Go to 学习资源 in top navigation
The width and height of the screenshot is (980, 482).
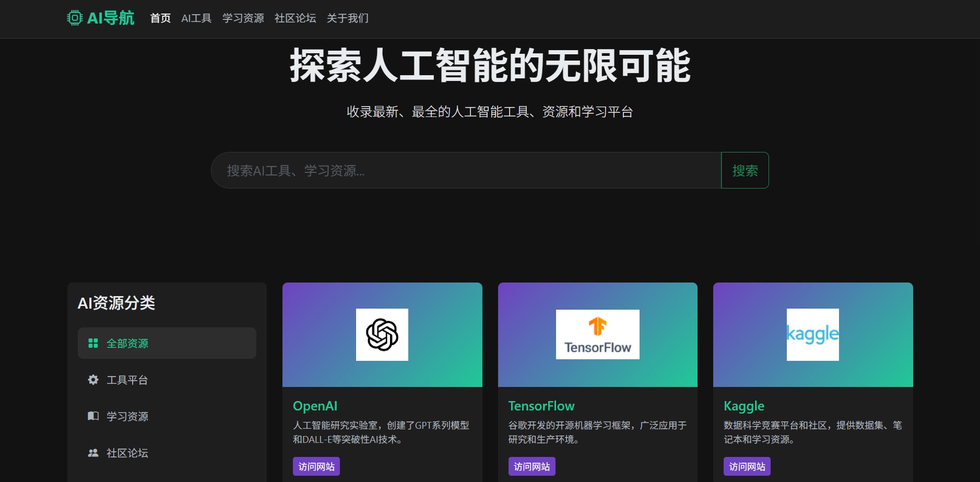click(x=243, y=18)
